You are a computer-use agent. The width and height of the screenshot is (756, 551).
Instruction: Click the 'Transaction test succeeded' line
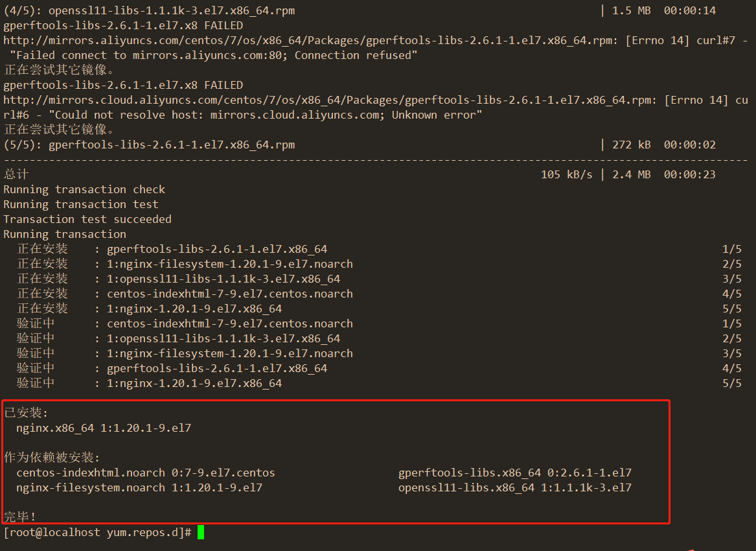click(87, 219)
